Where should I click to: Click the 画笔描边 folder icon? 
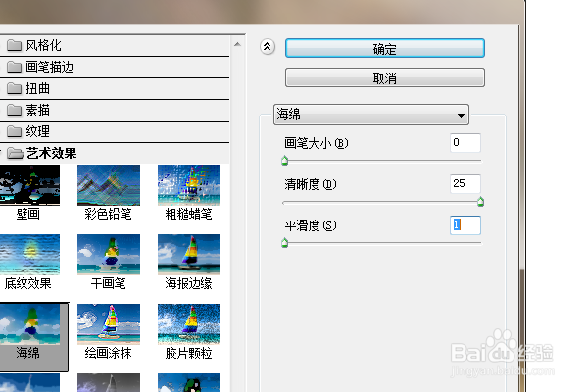[x=15, y=68]
